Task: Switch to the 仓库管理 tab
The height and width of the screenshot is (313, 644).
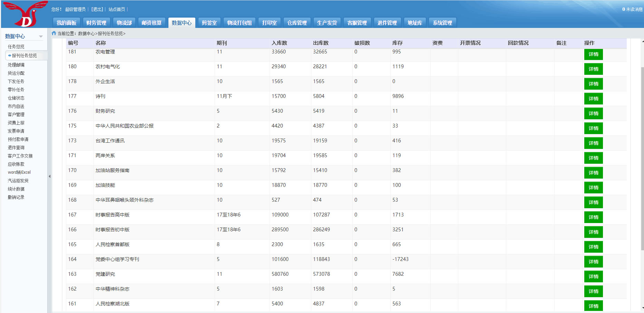Action: click(297, 23)
